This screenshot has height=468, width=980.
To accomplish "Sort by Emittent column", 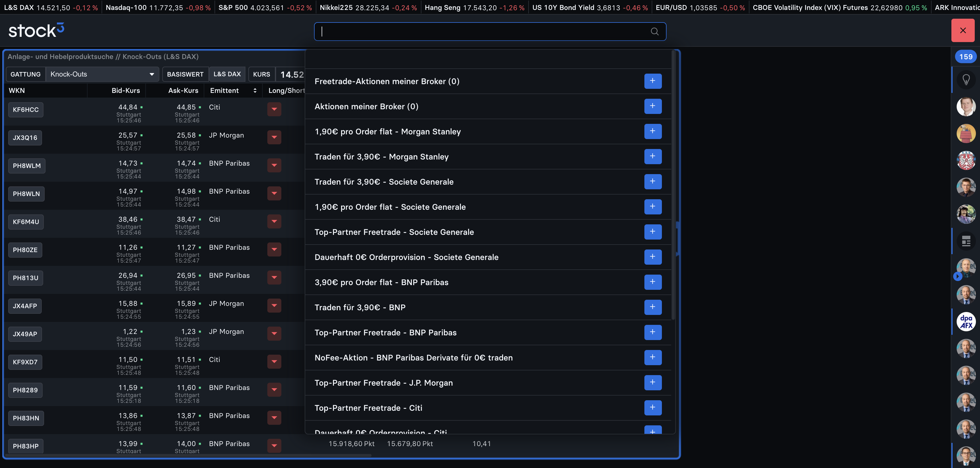I will pos(233,91).
